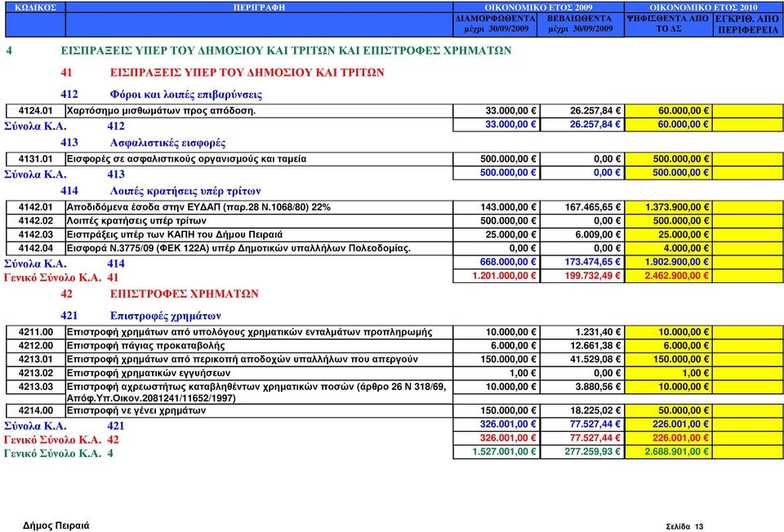
Task: Select red heading 41 ΕΙΣΠΡΑΞΕΙΣ ΥΠΕΡ ΤΟΥ ΔΗΜΟΣΙΟΥ ΚΑΙ ΤΡΙΤΩΝ
Action: pyautogui.click(x=222, y=73)
